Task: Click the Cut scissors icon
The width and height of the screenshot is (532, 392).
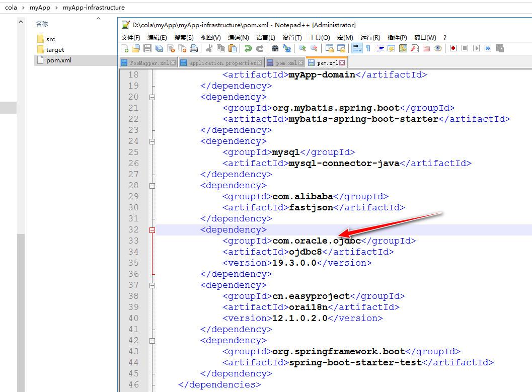Action: (209, 48)
